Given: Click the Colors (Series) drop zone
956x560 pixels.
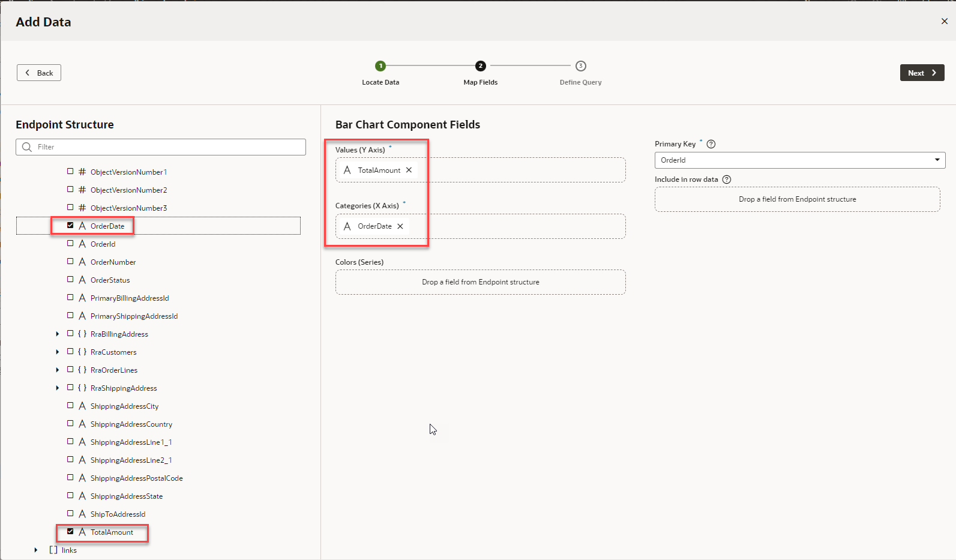Looking at the screenshot, I should point(480,282).
